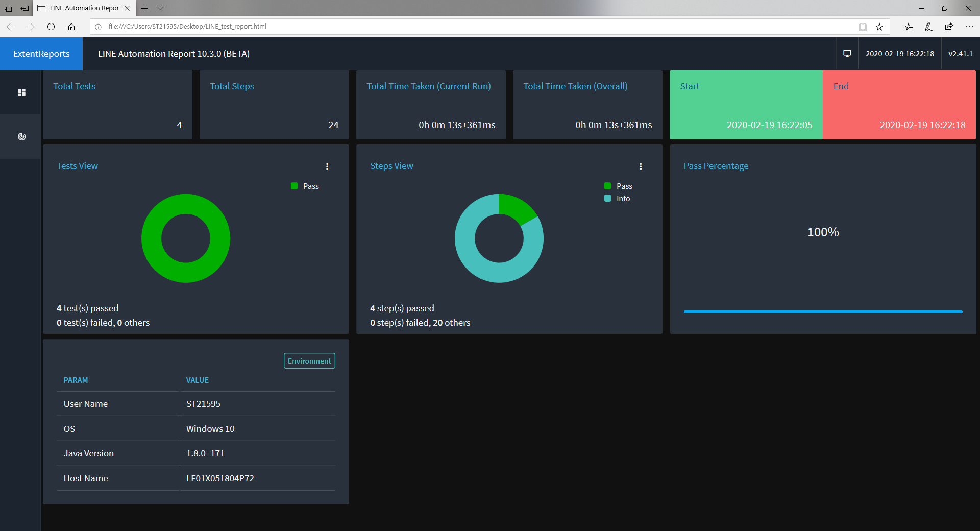Click the ExtentReports brand label

point(41,54)
